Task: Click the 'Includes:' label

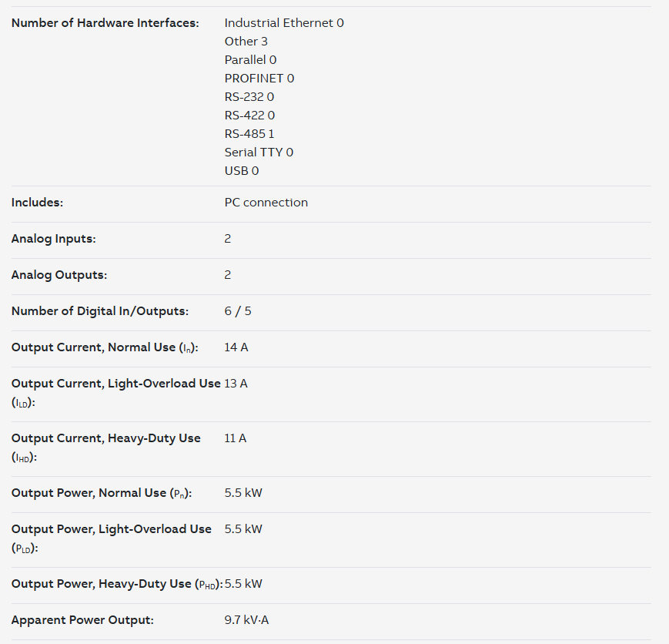Action: pos(37,203)
